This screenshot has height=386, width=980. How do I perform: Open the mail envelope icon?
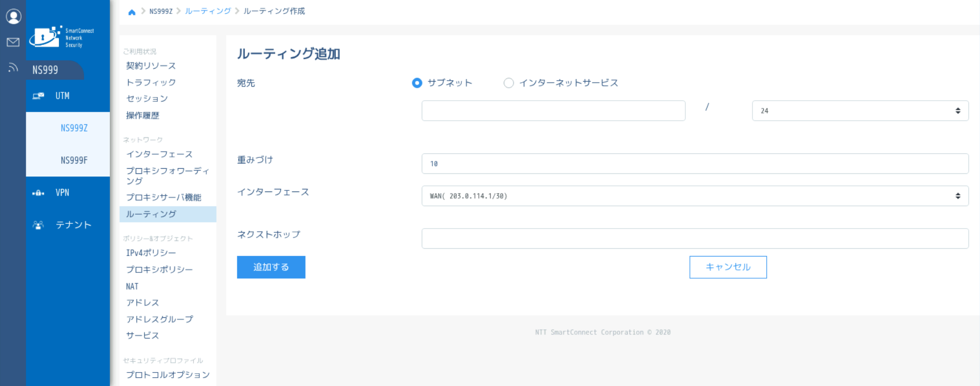[x=13, y=42]
